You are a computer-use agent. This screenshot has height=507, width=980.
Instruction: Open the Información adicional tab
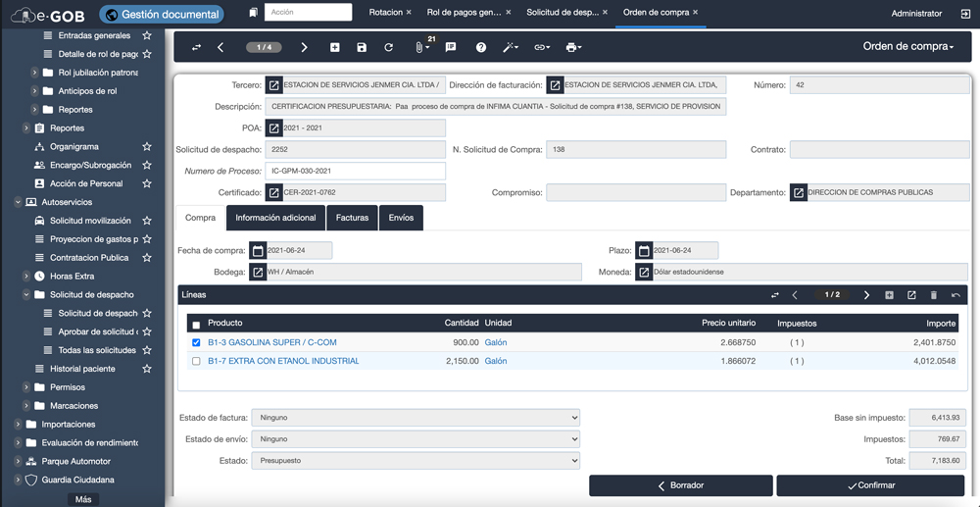(275, 218)
